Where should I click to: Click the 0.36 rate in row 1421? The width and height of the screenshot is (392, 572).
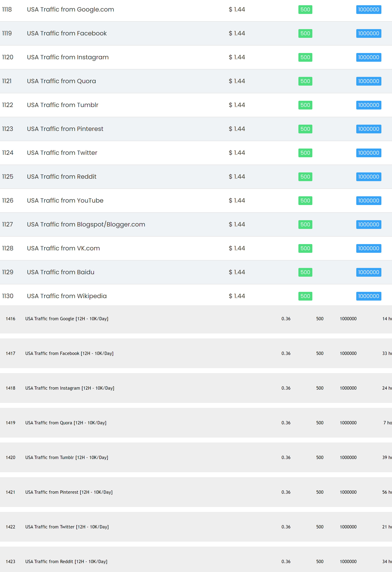[x=286, y=492]
